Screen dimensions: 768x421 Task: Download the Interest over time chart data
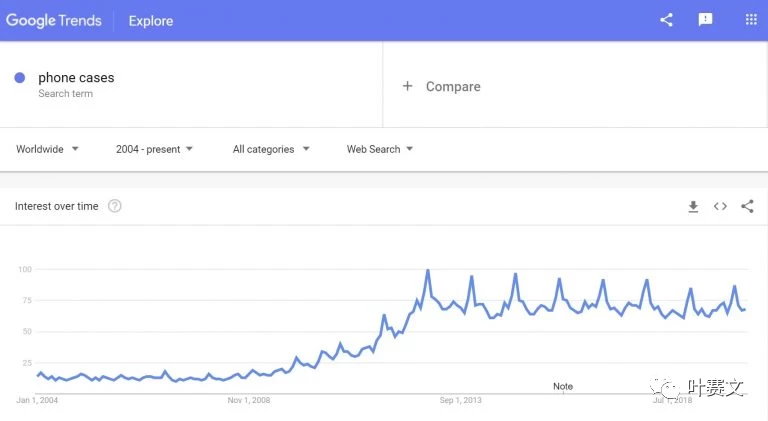[x=693, y=207]
